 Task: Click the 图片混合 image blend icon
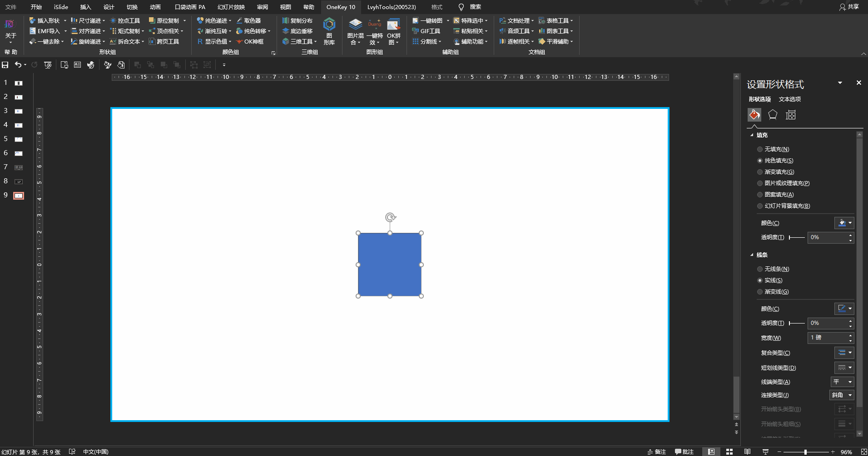pyautogui.click(x=355, y=31)
